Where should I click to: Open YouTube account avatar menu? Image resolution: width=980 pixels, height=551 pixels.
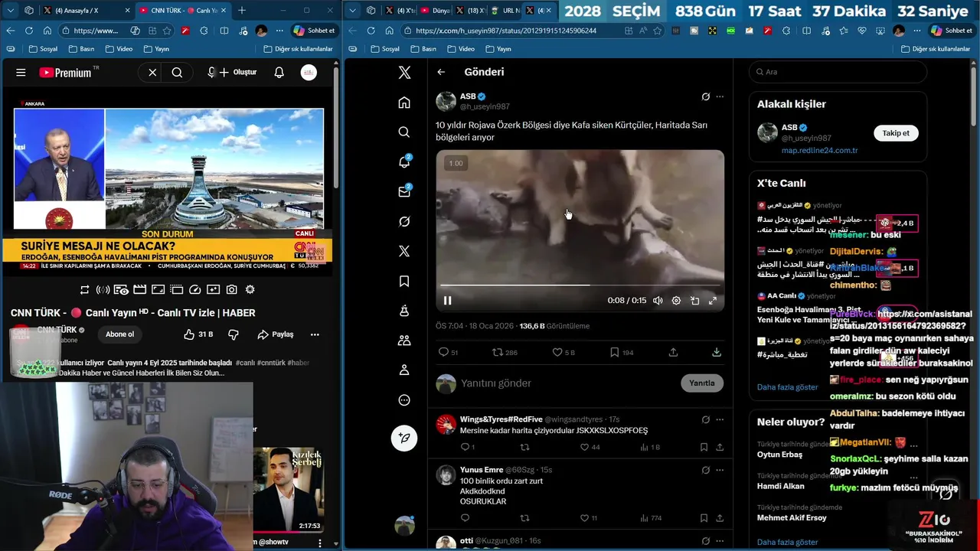tap(309, 73)
